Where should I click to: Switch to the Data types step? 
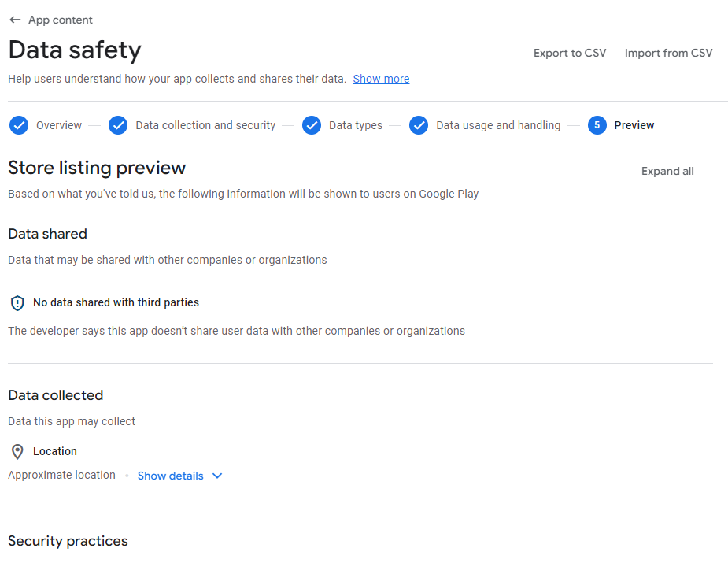pos(356,125)
